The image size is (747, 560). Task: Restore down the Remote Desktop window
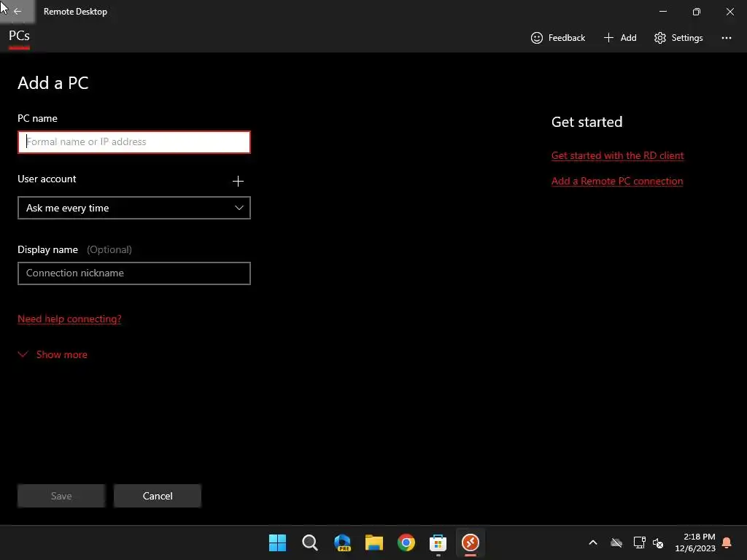697,12
